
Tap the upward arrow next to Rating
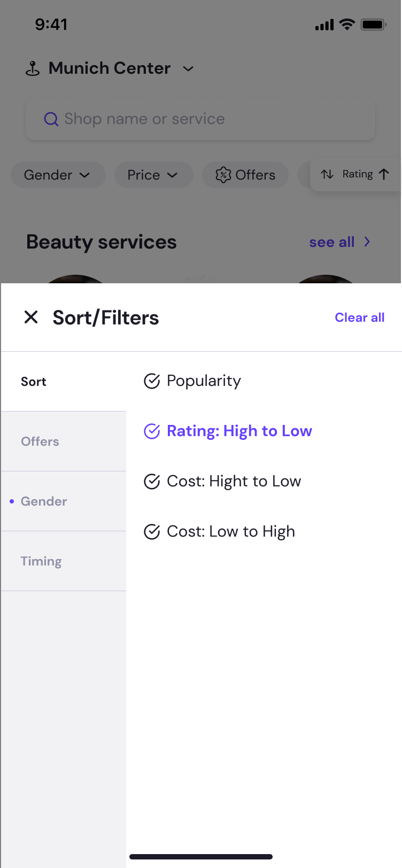click(384, 174)
